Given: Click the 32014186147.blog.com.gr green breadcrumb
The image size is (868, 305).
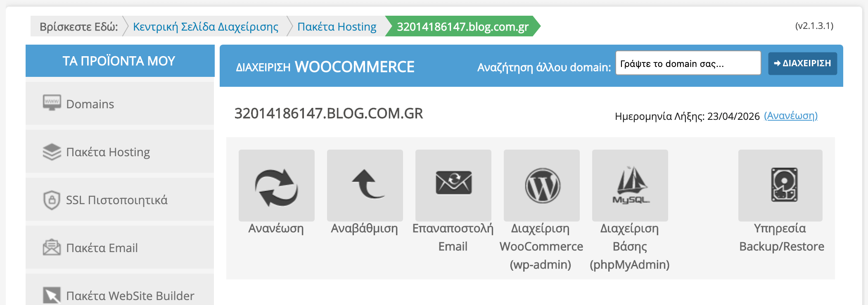Looking at the screenshot, I should [x=462, y=26].
